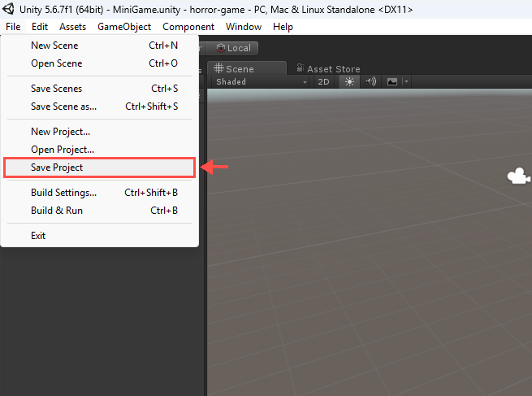532x396 pixels.
Task: Select Build & Run entry
Action: [99, 211]
